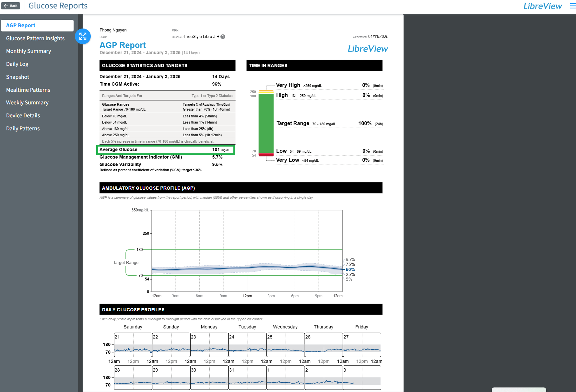The image size is (576, 392).
Task: Click the Glucose Variability value 9.5%
Action: coord(217,165)
